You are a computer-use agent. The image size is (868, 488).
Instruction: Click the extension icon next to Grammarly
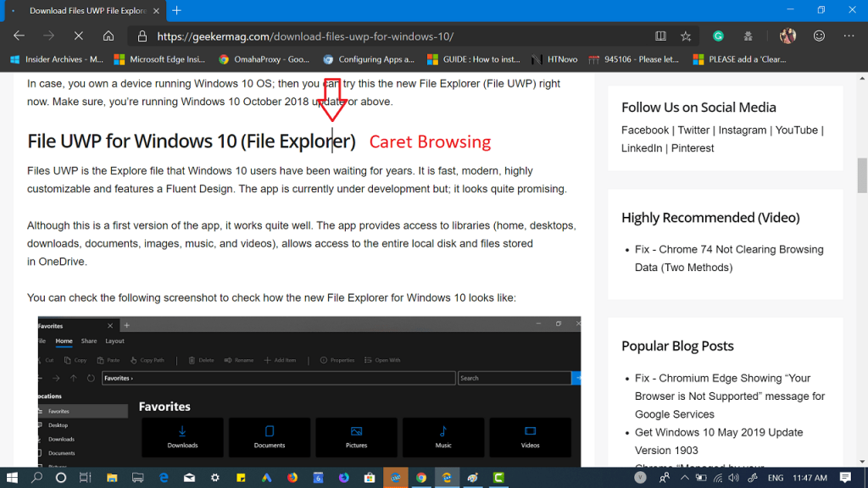[x=748, y=36]
